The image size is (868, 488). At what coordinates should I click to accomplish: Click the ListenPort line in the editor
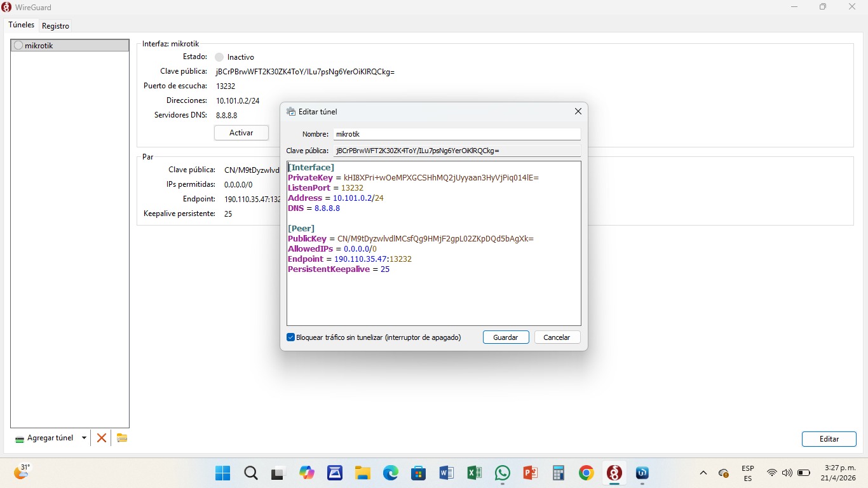pos(325,188)
